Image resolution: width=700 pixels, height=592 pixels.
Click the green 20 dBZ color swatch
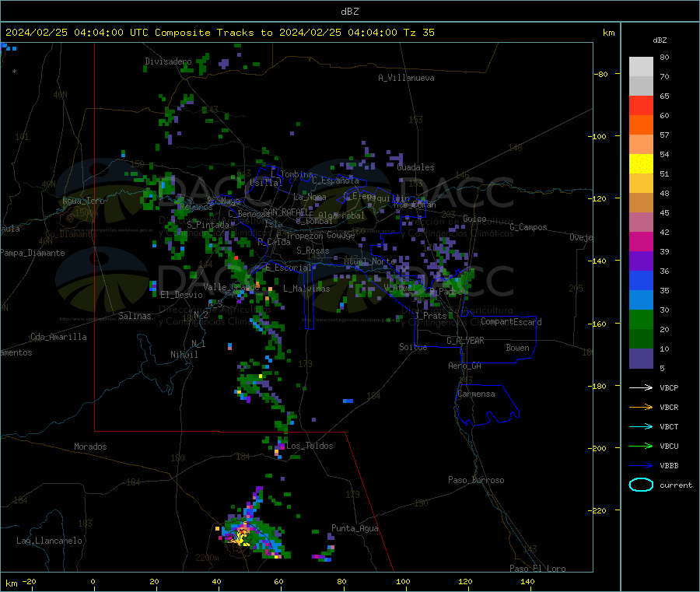(x=641, y=319)
